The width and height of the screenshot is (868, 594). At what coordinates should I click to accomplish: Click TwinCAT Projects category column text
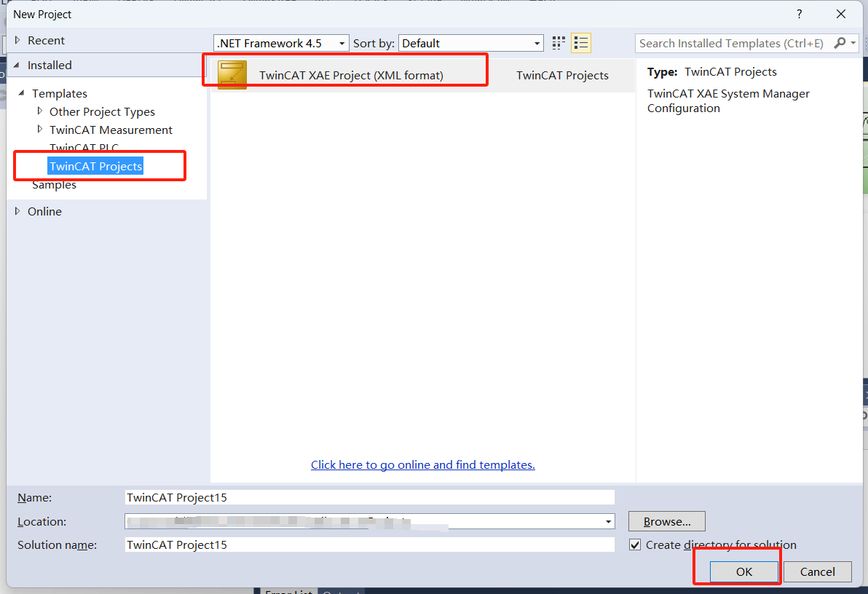click(x=562, y=75)
